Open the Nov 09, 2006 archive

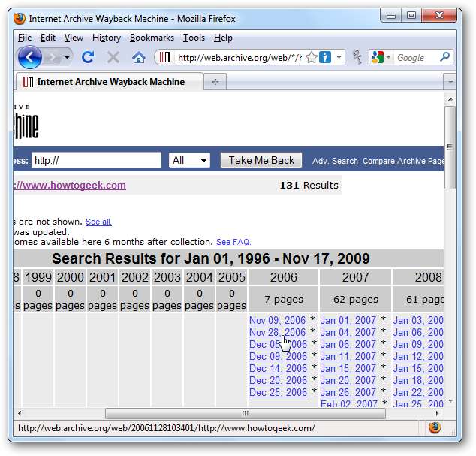tap(277, 320)
